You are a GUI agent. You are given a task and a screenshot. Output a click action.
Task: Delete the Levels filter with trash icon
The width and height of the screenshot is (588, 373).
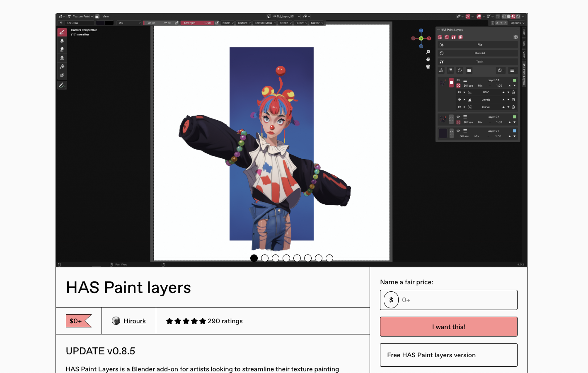(x=513, y=99)
